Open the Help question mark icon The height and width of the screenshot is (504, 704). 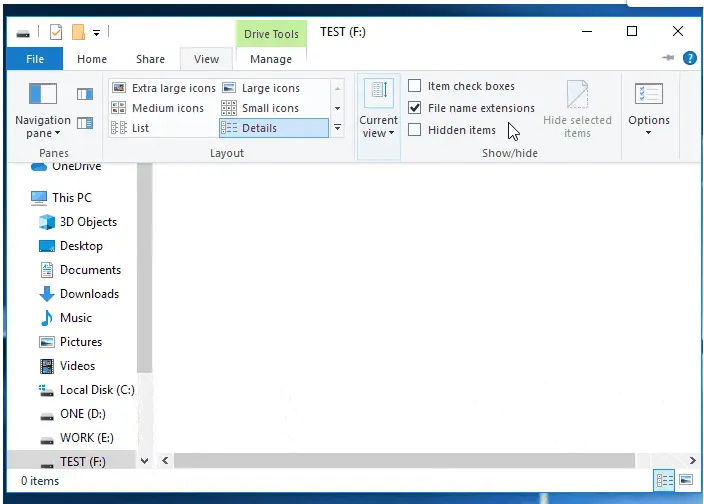click(690, 59)
